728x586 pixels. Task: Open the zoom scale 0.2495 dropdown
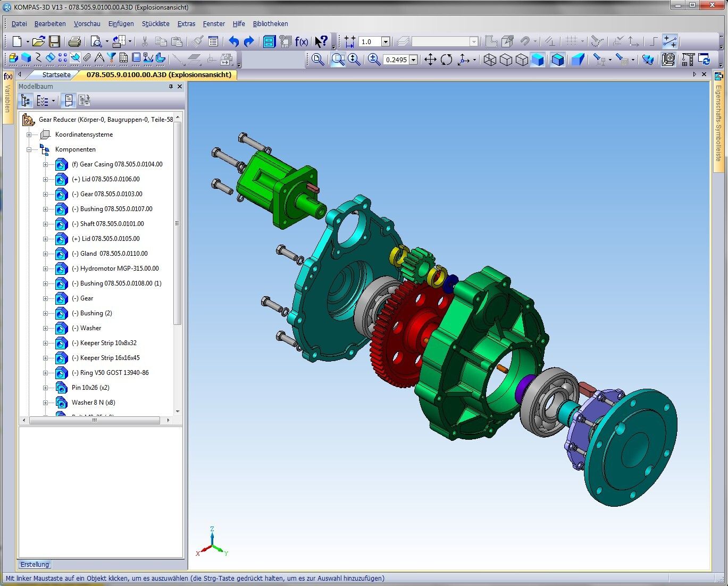tap(414, 60)
